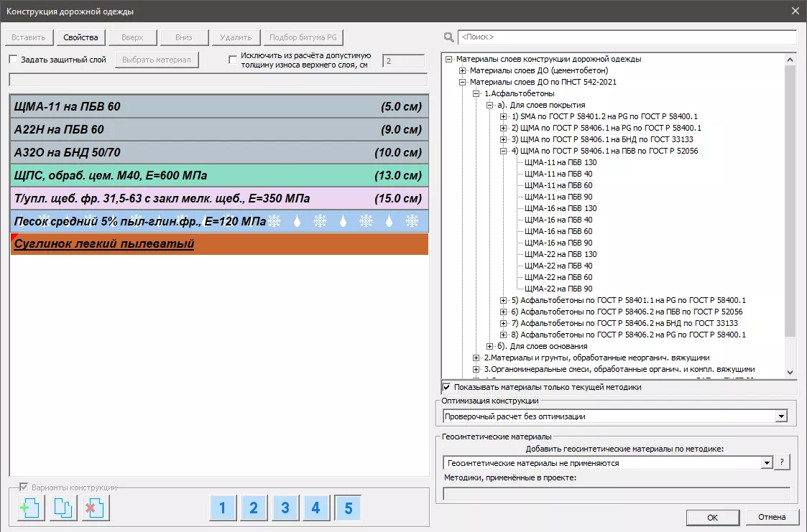This screenshot has width=807, height=532.
Task: Select construction variant 4
Action: point(316,508)
